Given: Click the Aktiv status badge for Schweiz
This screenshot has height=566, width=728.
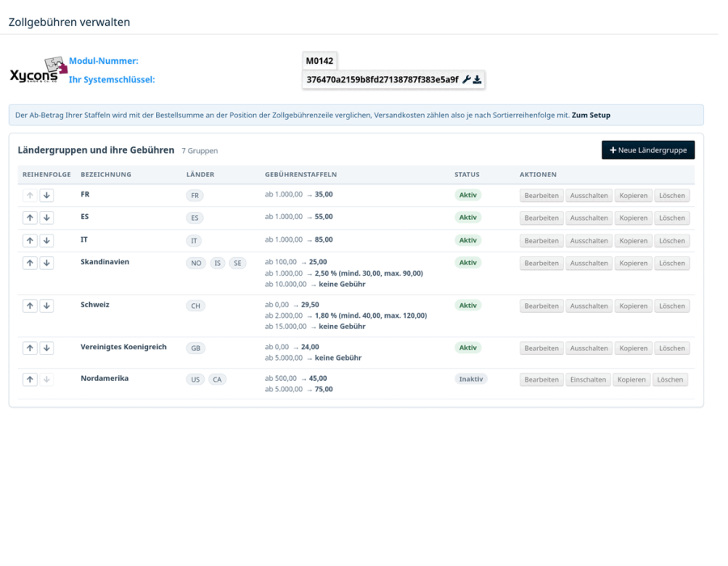Looking at the screenshot, I should pyautogui.click(x=468, y=306).
